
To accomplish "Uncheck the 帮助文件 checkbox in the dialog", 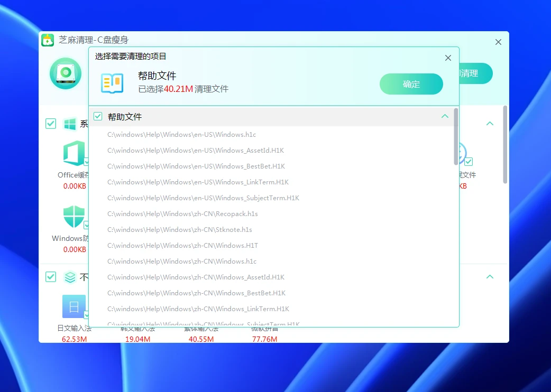I will coord(98,116).
